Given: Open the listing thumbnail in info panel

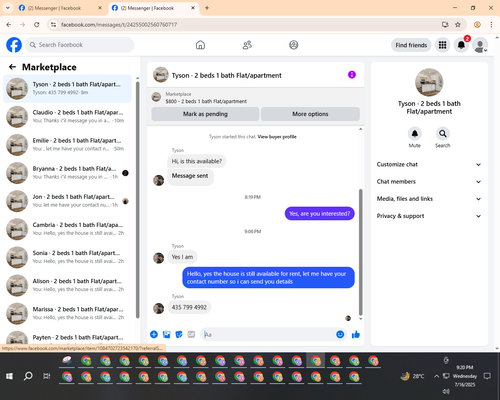Looking at the screenshot, I should click(x=429, y=82).
